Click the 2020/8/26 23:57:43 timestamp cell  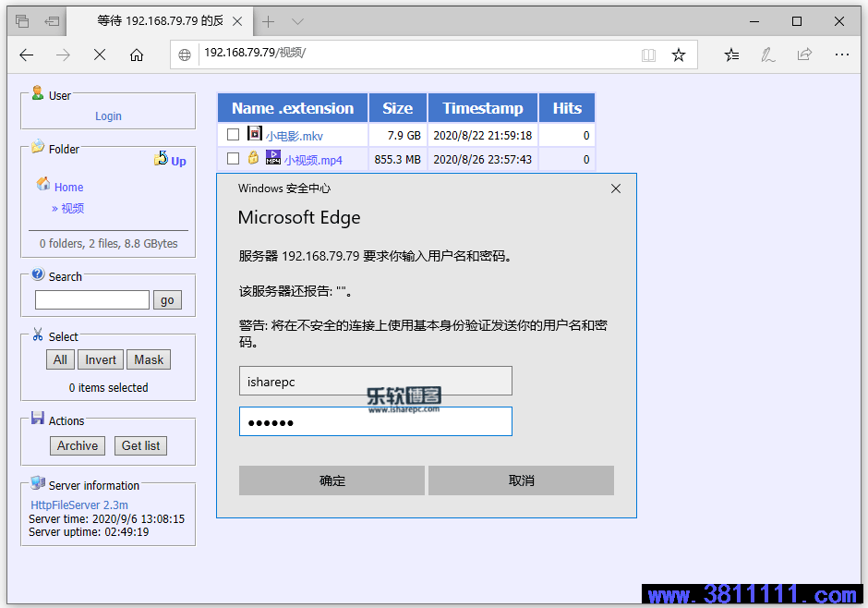[483, 160]
